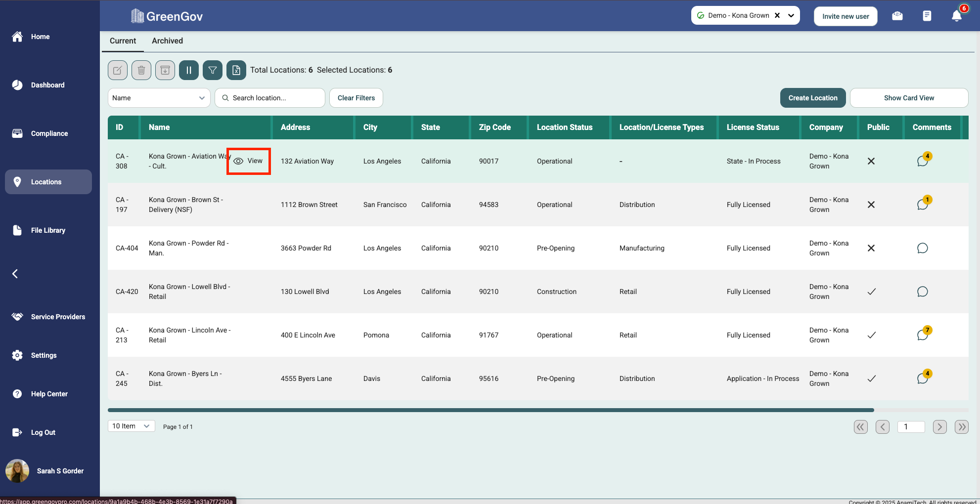This screenshot has width=980, height=504.
Task: Open Service Providers from the sidebar
Action: [x=48, y=317]
